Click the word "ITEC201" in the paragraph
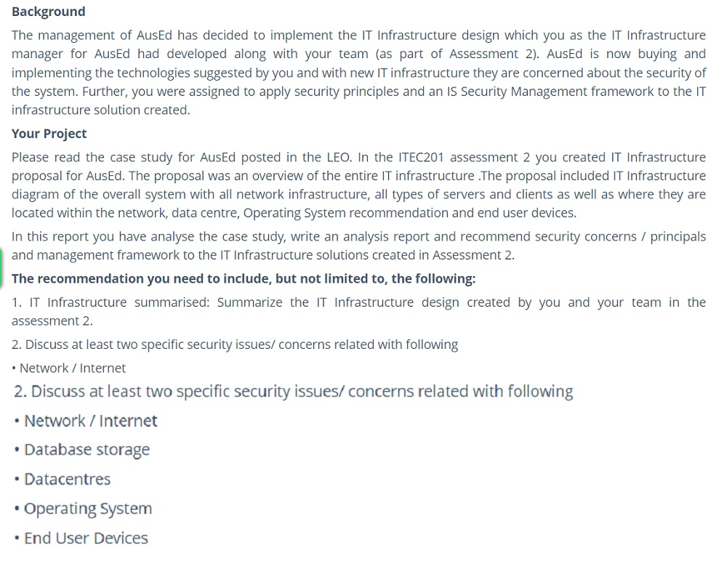Viewport: 719px width, 588px height. point(422,158)
